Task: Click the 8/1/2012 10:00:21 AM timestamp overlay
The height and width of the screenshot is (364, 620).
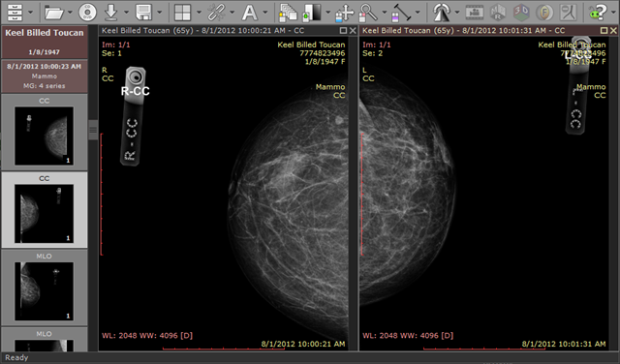Action: click(x=303, y=344)
